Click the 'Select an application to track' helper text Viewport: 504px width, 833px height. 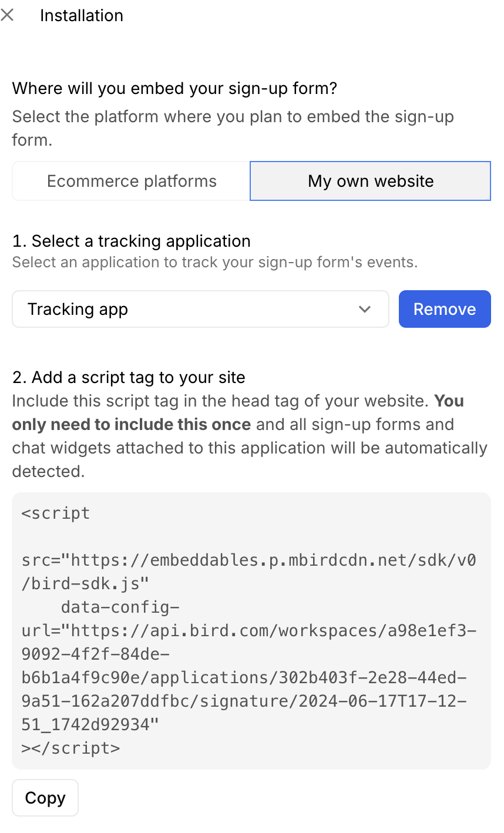pyautogui.click(x=214, y=262)
